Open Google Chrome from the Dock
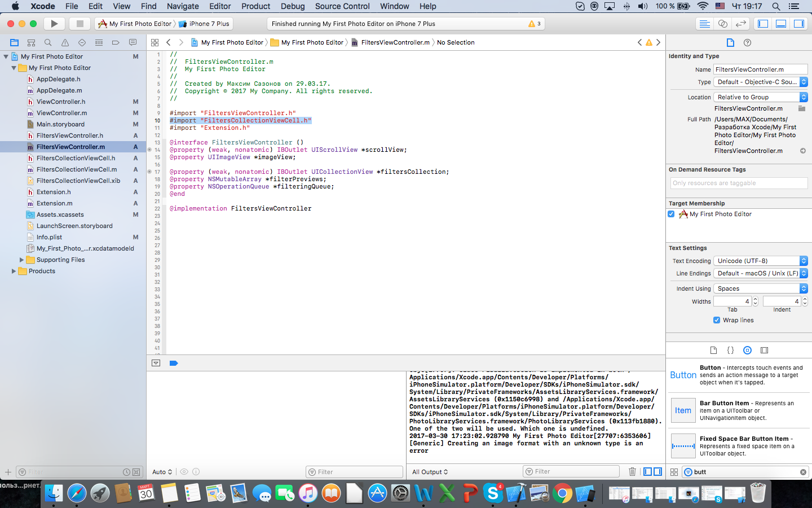The width and height of the screenshot is (812, 508). [562, 493]
